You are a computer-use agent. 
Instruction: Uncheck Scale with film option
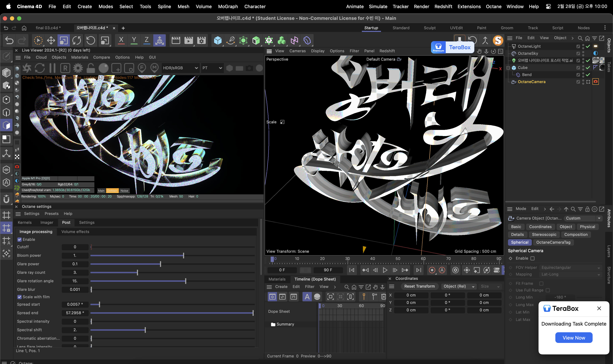[x=20, y=297]
